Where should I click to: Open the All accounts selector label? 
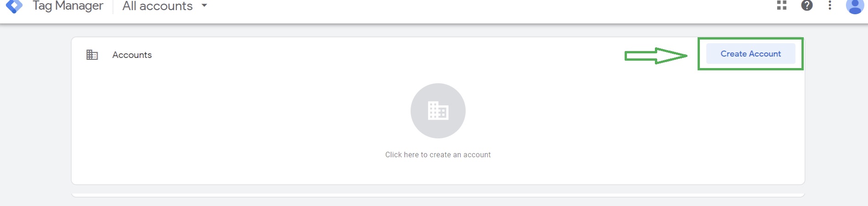click(158, 6)
